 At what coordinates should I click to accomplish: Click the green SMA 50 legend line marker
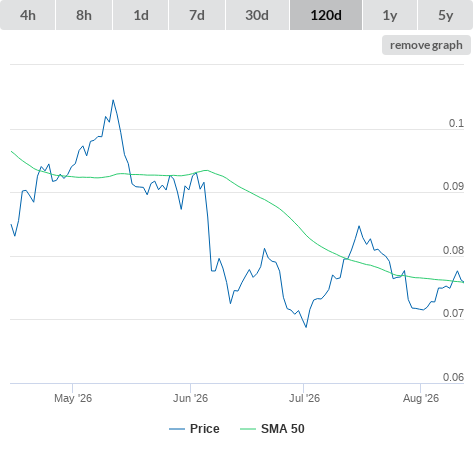coord(248,429)
